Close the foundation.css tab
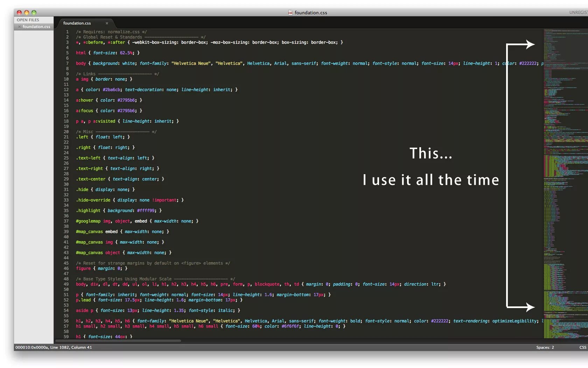Image resolution: width=588 pixels, height=368 pixels. (x=107, y=23)
